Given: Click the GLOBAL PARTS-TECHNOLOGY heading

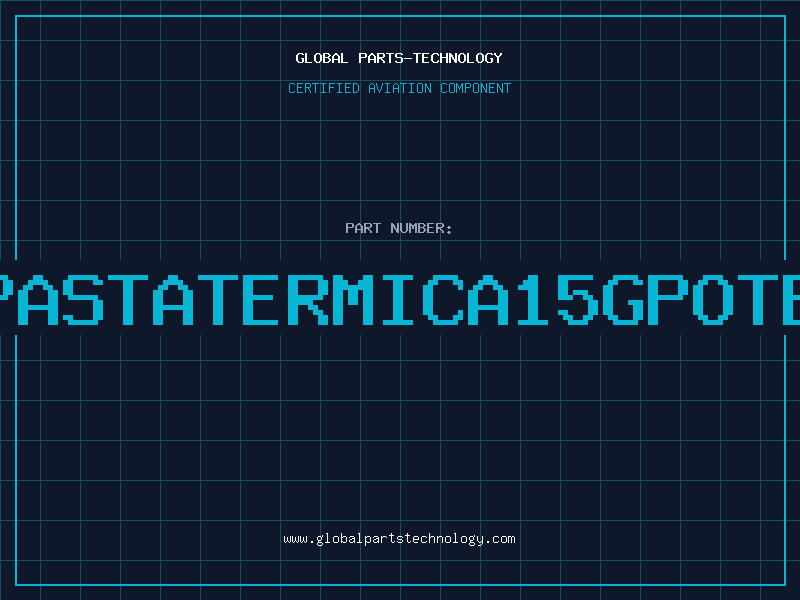Looking at the screenshot, I should [x=399, y=58].
